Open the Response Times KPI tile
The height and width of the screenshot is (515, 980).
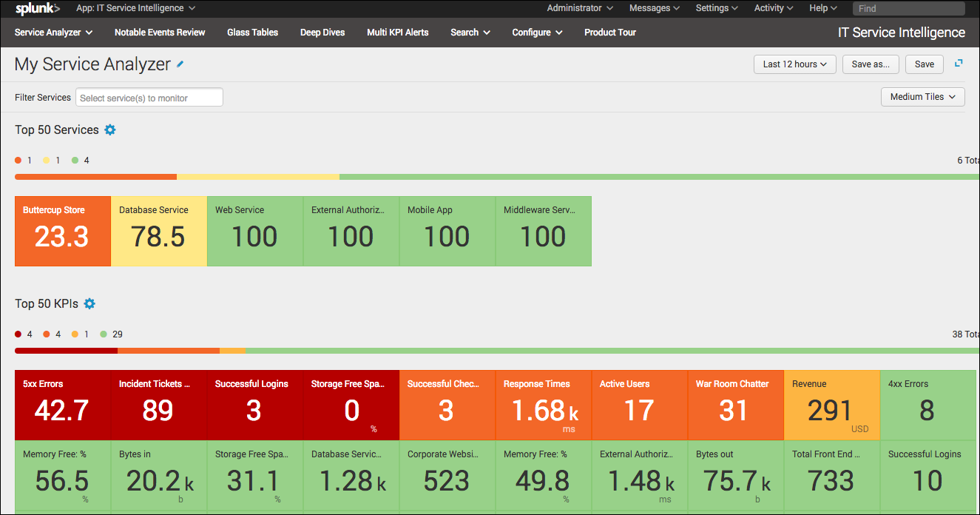click(x=544, y=405)
